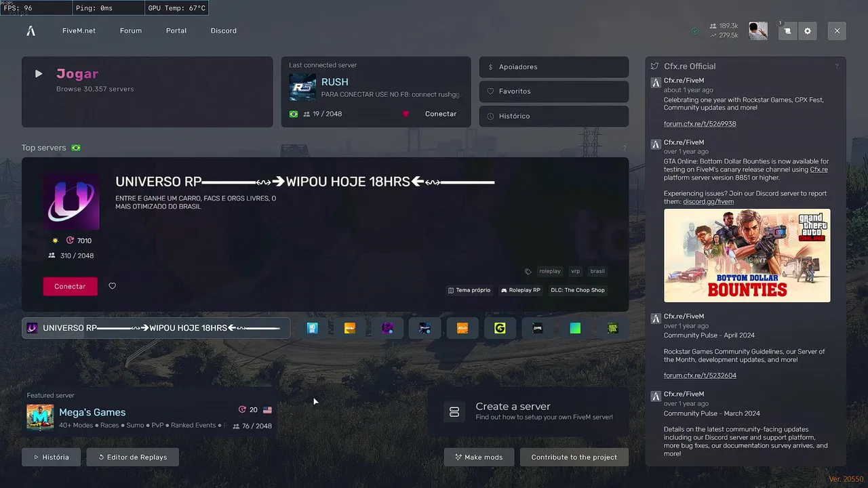
Task: Click the 'brasil' tag
Action: click(597, 271)
